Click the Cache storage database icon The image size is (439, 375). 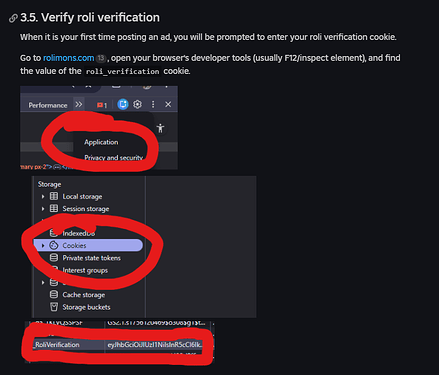coord(54,295)
